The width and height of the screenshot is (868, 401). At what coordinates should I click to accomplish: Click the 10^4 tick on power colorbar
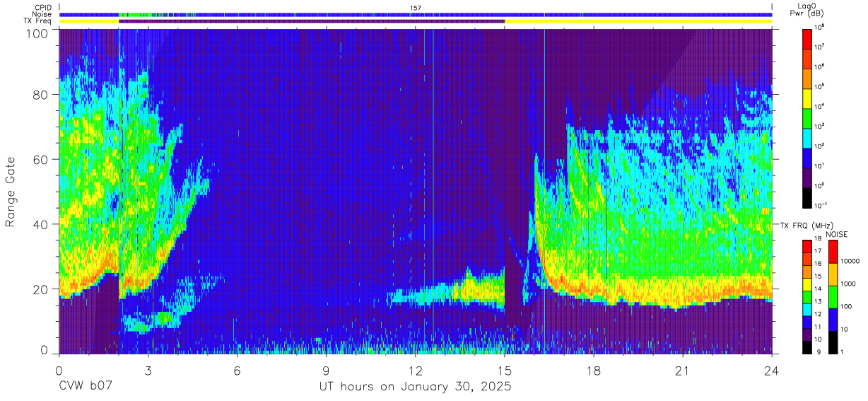pos(819,106)
